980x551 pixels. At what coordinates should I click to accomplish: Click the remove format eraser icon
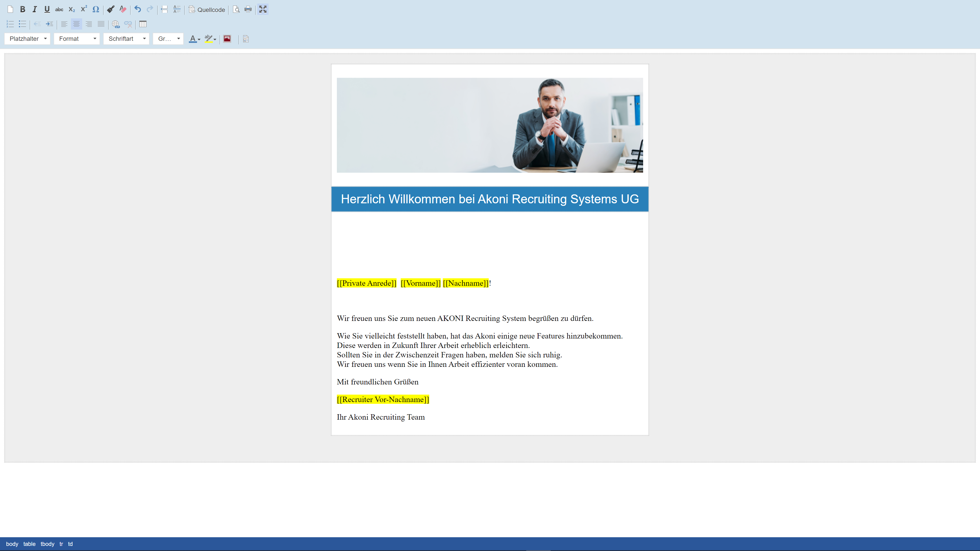click(123, 9)
